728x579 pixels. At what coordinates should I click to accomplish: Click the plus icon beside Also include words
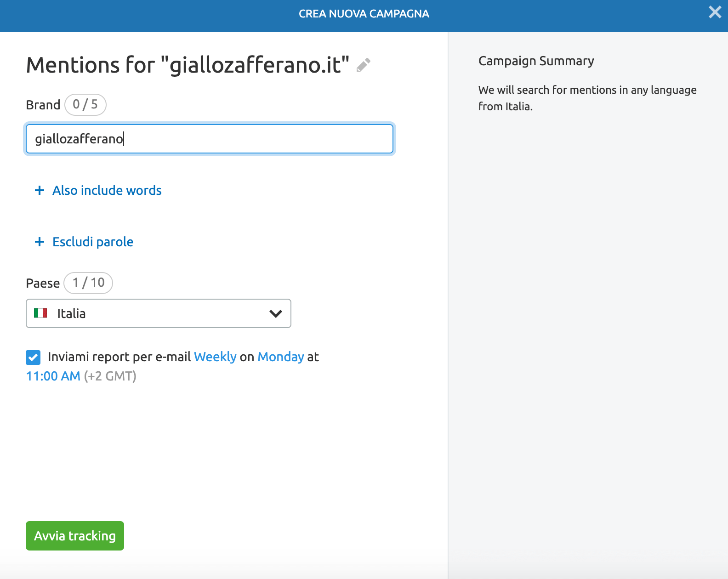tap(40, 190)
